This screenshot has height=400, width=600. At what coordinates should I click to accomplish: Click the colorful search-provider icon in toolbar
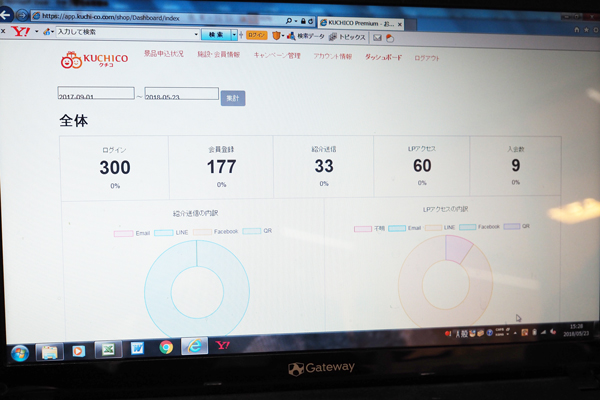[x=47, y=32]
